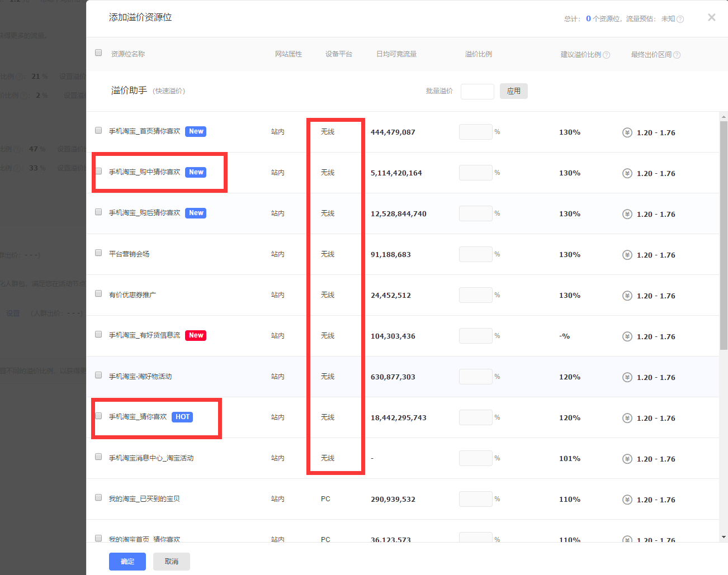Click 溢价比例 column header

pos(479,54)
